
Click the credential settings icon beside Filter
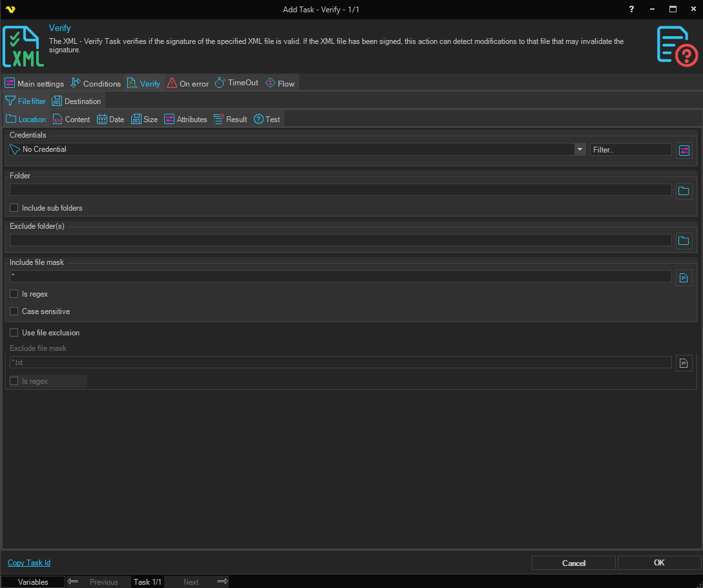click(x=684, y=150)
